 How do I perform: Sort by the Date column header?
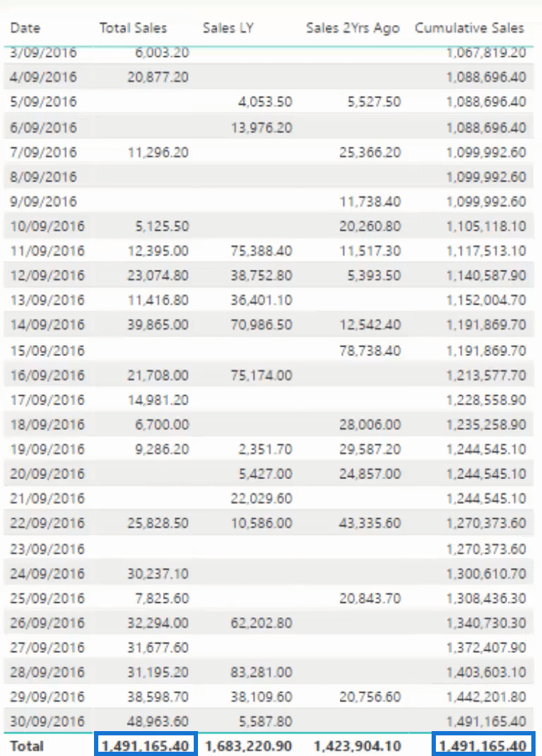pyautogui.click(x=25, y=28)
